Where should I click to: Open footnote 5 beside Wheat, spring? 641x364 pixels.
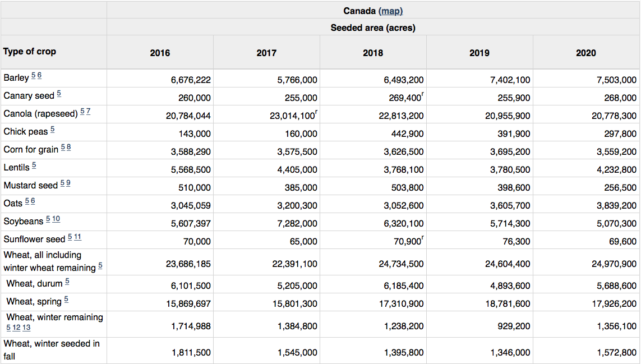[x=66, y=300]
